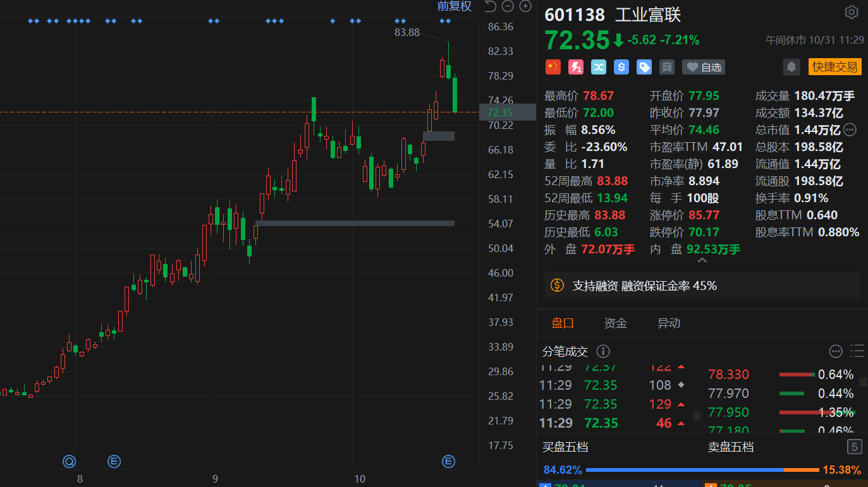Click the China flag market icon
The height and width of the screenshot is (487, 868).
[553, 67]
